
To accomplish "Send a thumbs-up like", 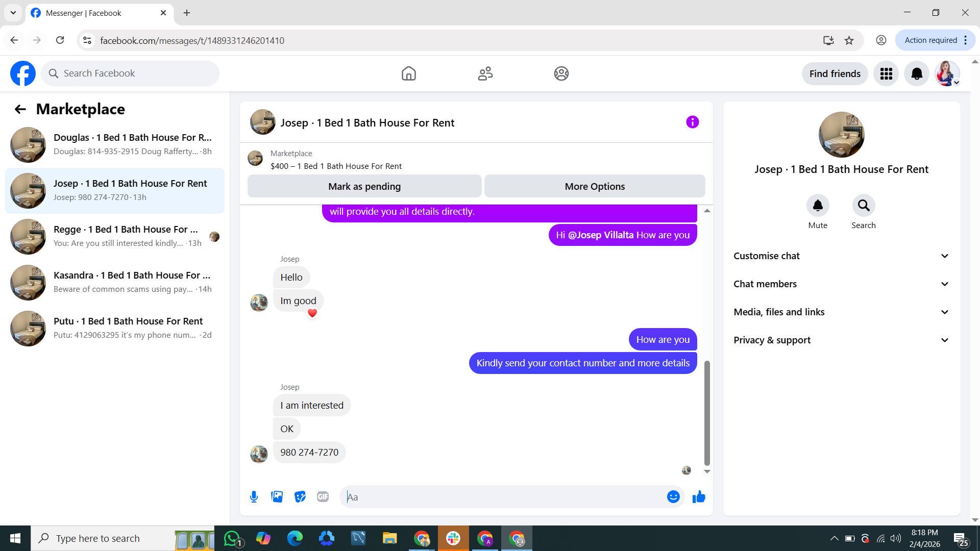I will pos(699,497).
